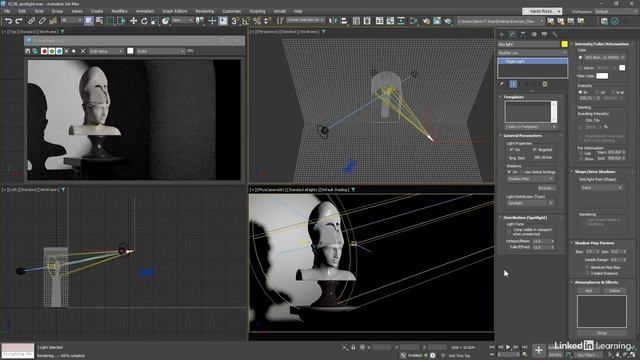Toggle the Percent Snap icon
The height and width of the screenshot is (360, 640).
pyautogui.click(x=257, y=21)
